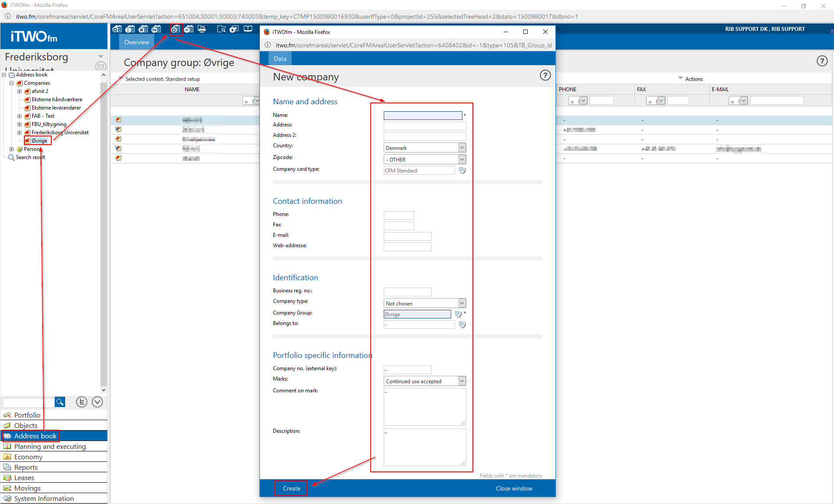834x504 pixels.
Task: Switch to the Reports module
Action: [x=26, y=467]
